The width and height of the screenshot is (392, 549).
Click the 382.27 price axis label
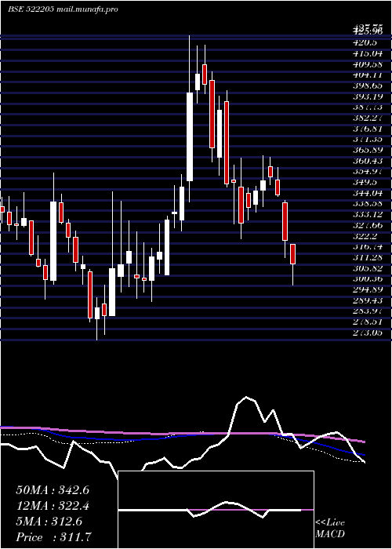pos(368,118)
